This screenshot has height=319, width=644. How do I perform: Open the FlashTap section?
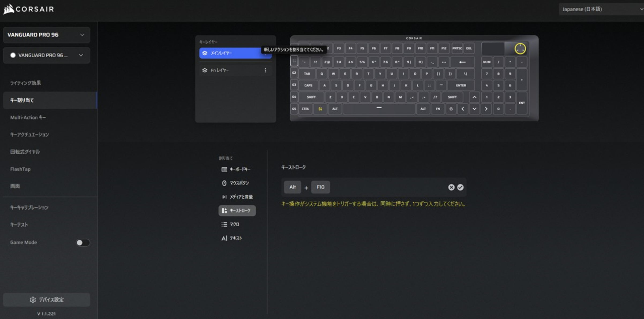[x=20, y=169]
